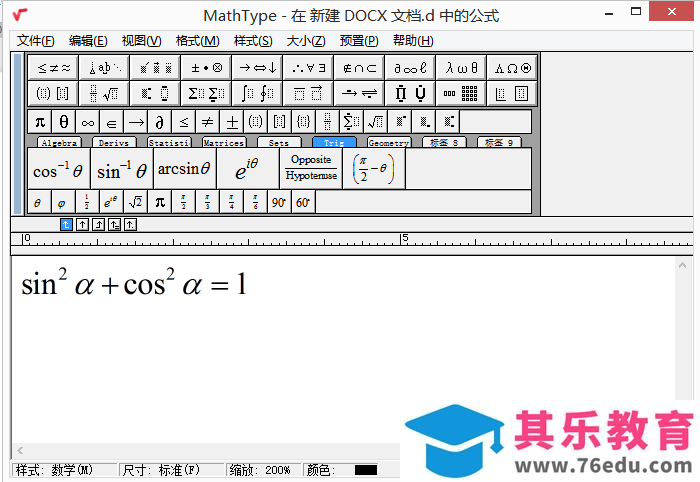Open relational symbols palette (≤≠≈)
The width and height of the screenshot is (700, 482).
click(x=53, y=68)
